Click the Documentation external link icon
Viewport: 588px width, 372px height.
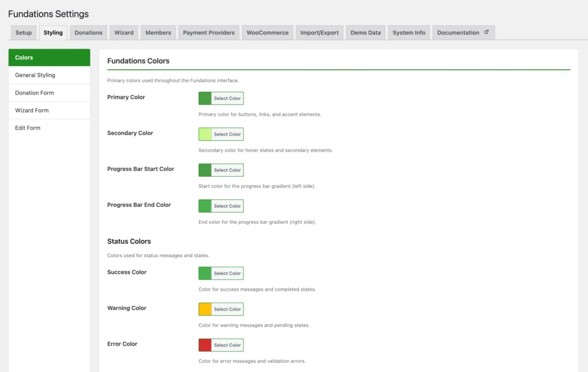(x=486, y=32)
